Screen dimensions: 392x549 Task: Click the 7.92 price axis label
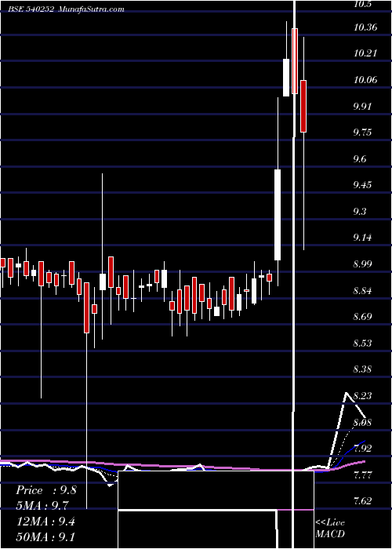coord(362,448)
